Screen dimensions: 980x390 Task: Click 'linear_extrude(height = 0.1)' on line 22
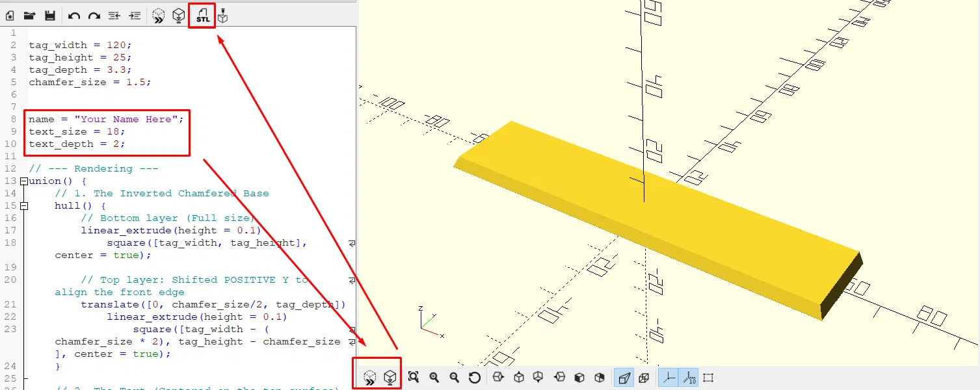click(x=197, y=317)
